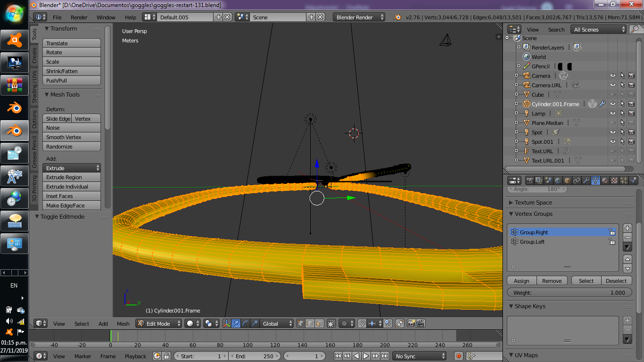The width and height of the screenshot is (644, 362).
Task: Move vertex group down in list
Action: tap(627, 269)
